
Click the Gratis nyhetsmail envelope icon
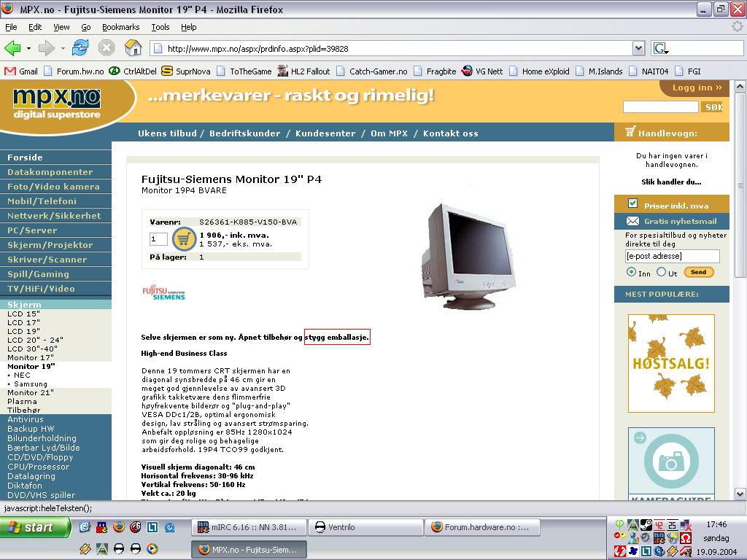tap(632, 221)
